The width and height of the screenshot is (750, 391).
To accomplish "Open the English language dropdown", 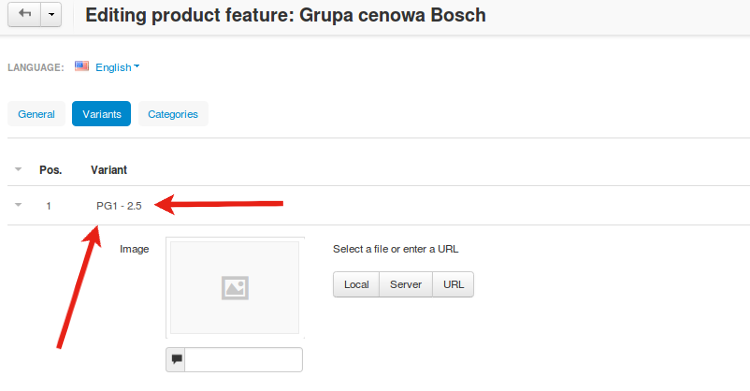I will click(117, 67).
